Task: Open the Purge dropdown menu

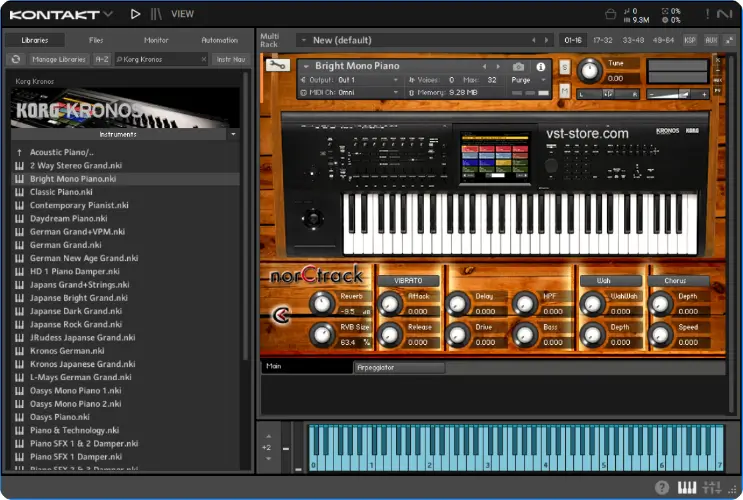Action: (x=526, y=79)
